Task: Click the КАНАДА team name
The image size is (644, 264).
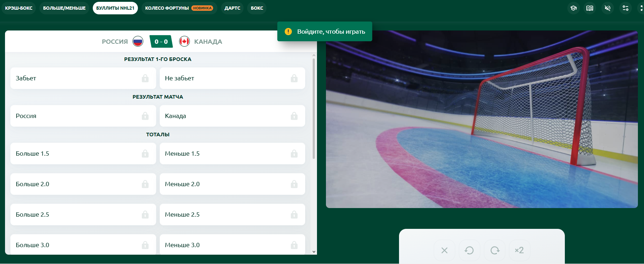Action: pyautogui.click(x=208, y=42)
